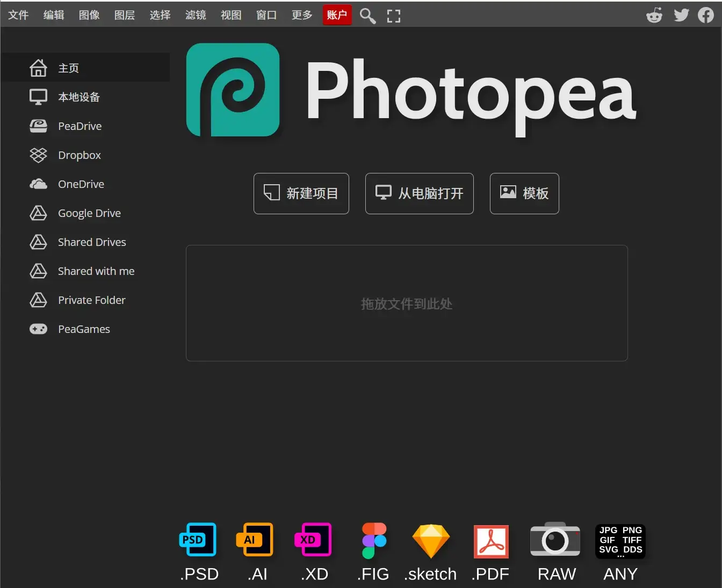The width and height of the screenshot is (722, 588).
Task: Click the 拖放文件到此处 drop area
Action: [x=407, y=303]
